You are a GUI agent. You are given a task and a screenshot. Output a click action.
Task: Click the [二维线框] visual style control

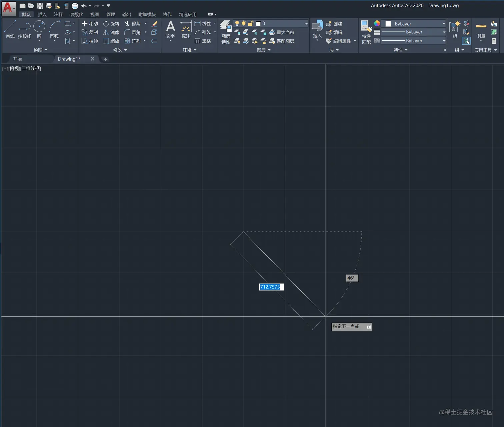tap(31, 69)
